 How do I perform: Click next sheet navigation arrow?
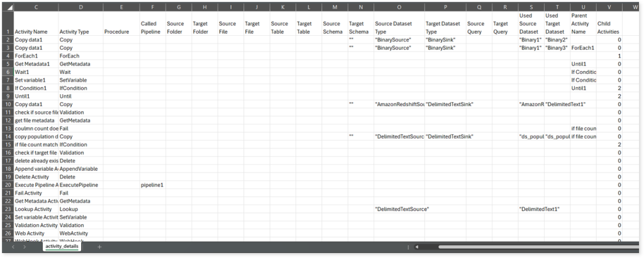25,247
